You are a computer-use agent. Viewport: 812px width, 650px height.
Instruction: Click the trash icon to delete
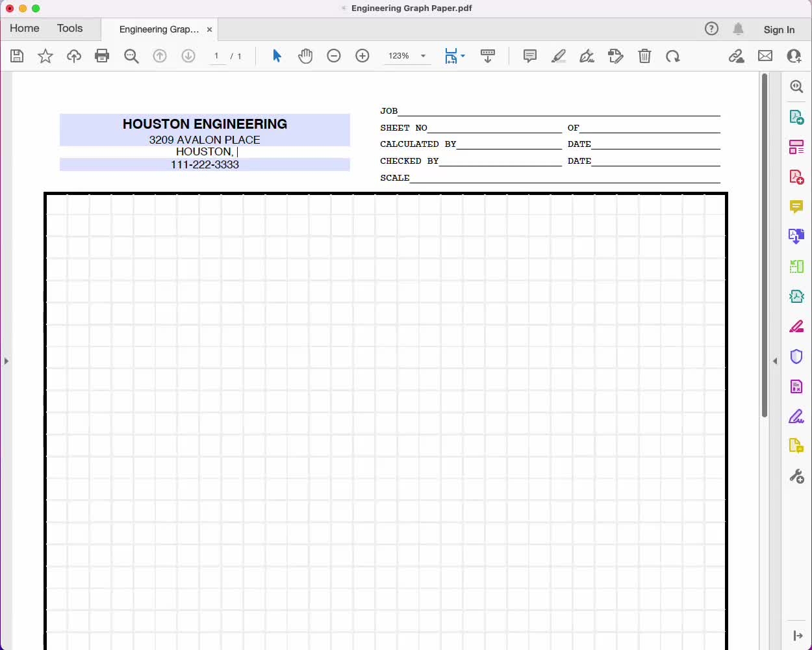(x=644, y=56)
